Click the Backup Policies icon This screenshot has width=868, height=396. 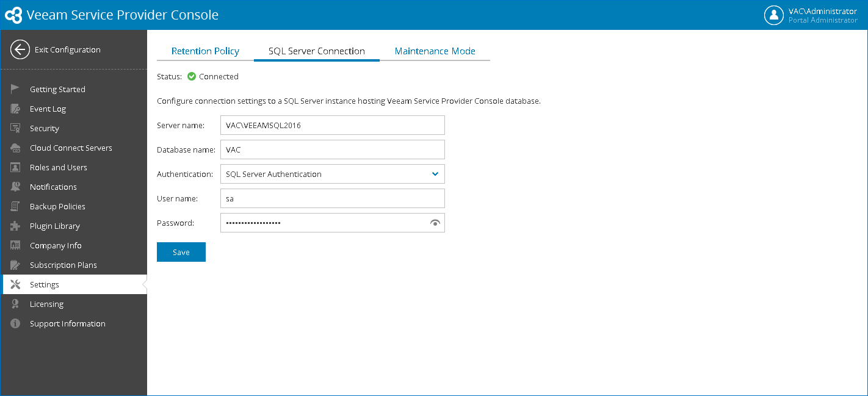[x=15, y=206]
